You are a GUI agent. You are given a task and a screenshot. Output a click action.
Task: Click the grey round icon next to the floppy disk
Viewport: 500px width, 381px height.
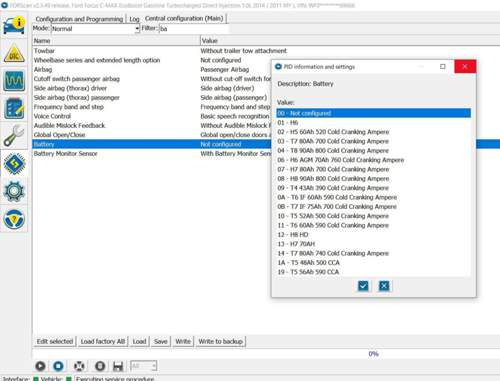tap(100, 366)
